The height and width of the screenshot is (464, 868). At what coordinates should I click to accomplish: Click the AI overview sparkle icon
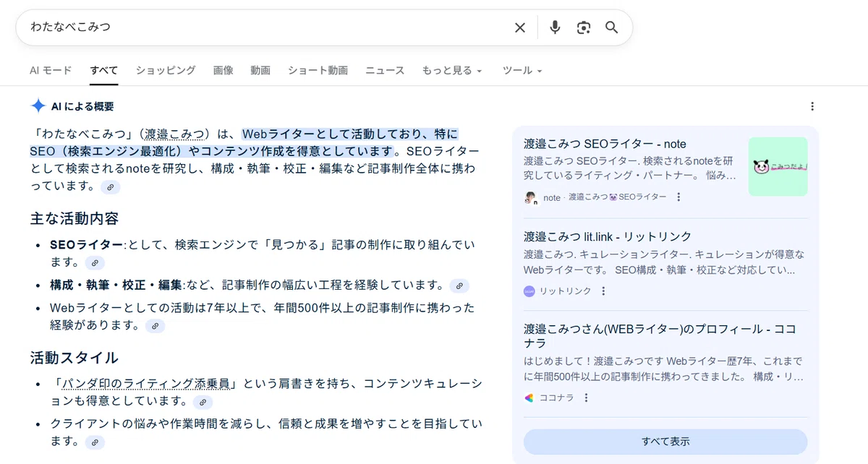point(38,106)
